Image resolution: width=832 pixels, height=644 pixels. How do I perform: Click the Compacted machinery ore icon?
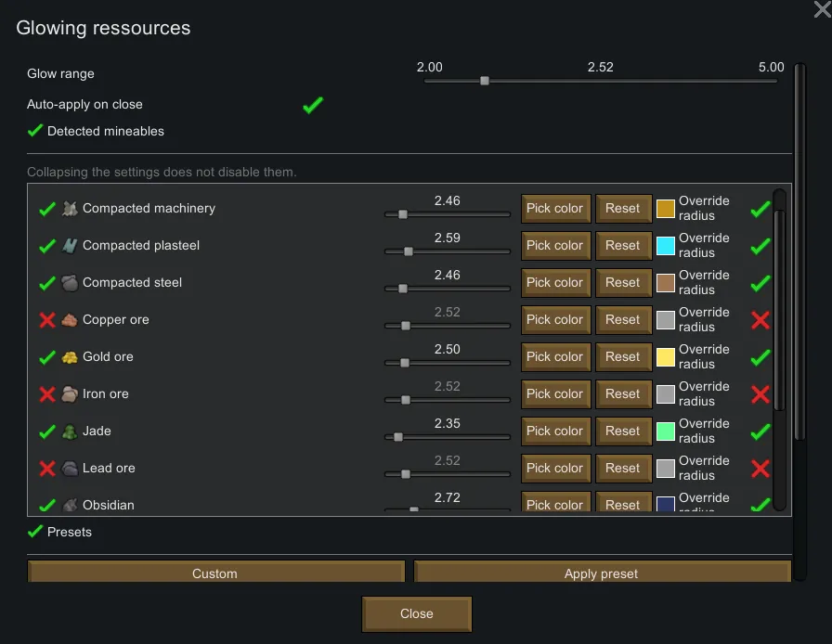tap(70, 209)
